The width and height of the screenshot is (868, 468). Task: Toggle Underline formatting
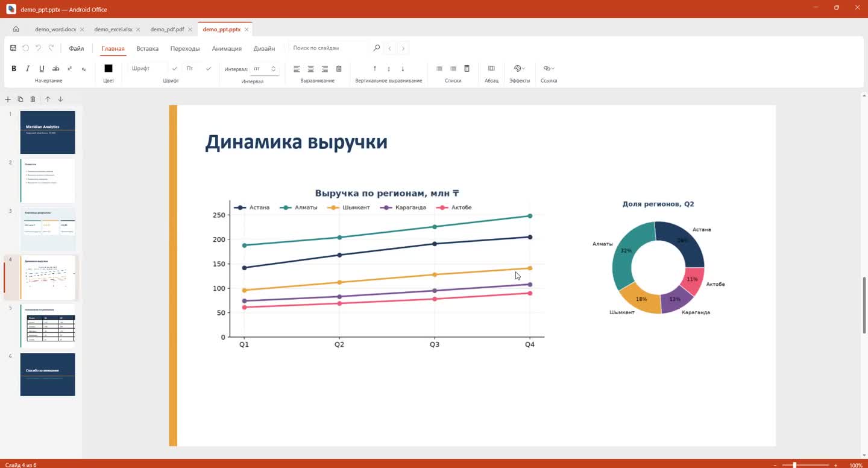click(42, 69)
